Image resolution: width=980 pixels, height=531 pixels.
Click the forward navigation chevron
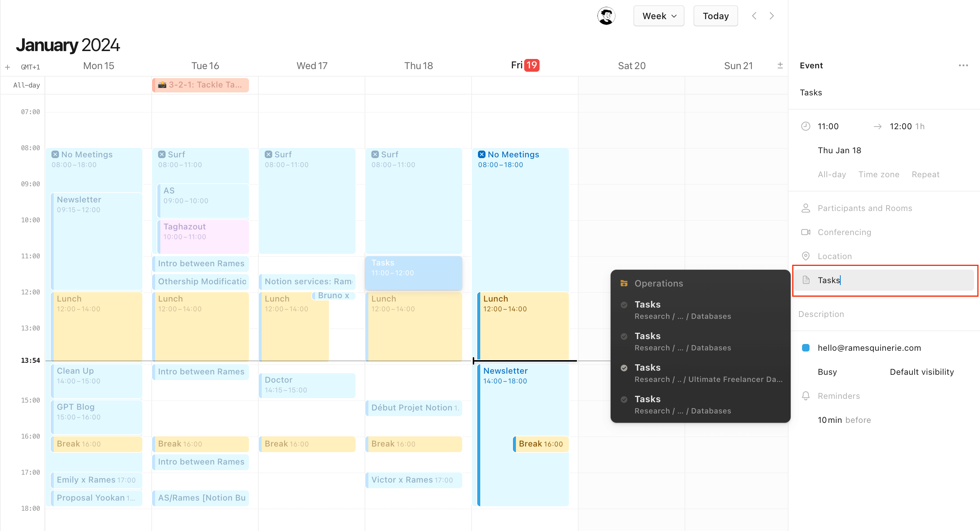tap(772, 17)
